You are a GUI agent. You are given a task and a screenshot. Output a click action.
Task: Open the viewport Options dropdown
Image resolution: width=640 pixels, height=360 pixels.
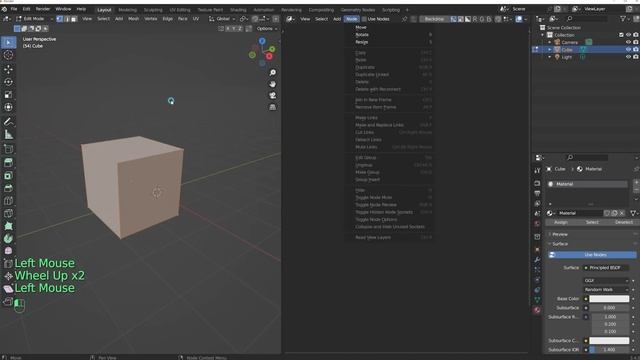tap(267, 29)
